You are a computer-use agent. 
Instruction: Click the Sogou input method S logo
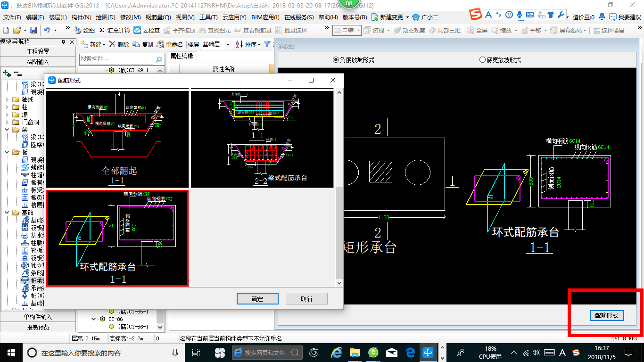(476, 15)
